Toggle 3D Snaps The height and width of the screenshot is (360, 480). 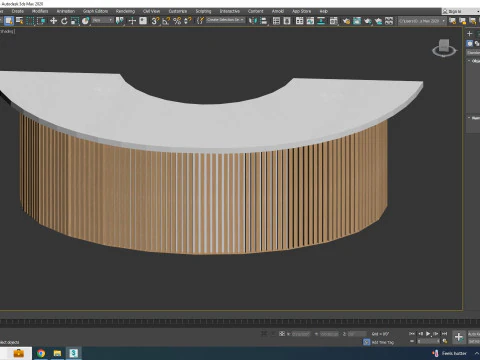point(155,21)
